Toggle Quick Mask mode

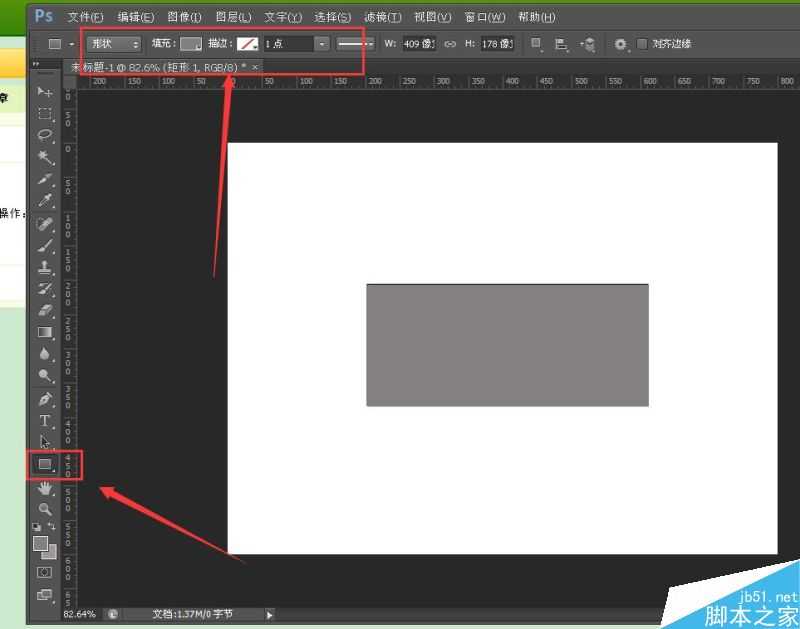pyautogui.click(x=45, y=572)
